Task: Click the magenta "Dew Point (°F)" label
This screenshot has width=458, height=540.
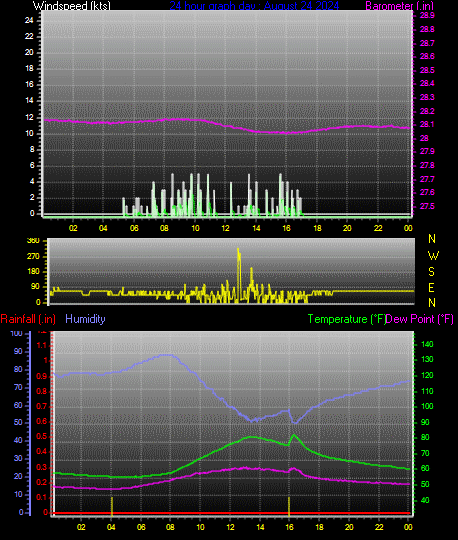Action: tap(419, 319)
